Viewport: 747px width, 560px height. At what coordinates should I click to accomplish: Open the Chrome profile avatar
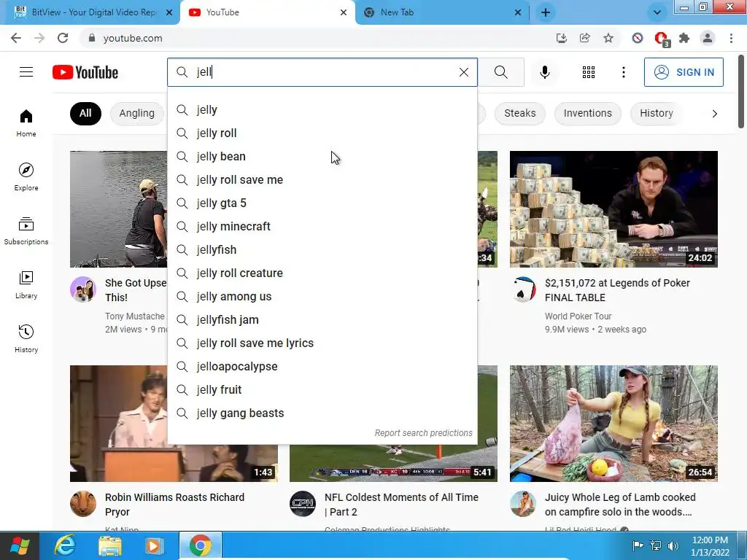(708, 38)
